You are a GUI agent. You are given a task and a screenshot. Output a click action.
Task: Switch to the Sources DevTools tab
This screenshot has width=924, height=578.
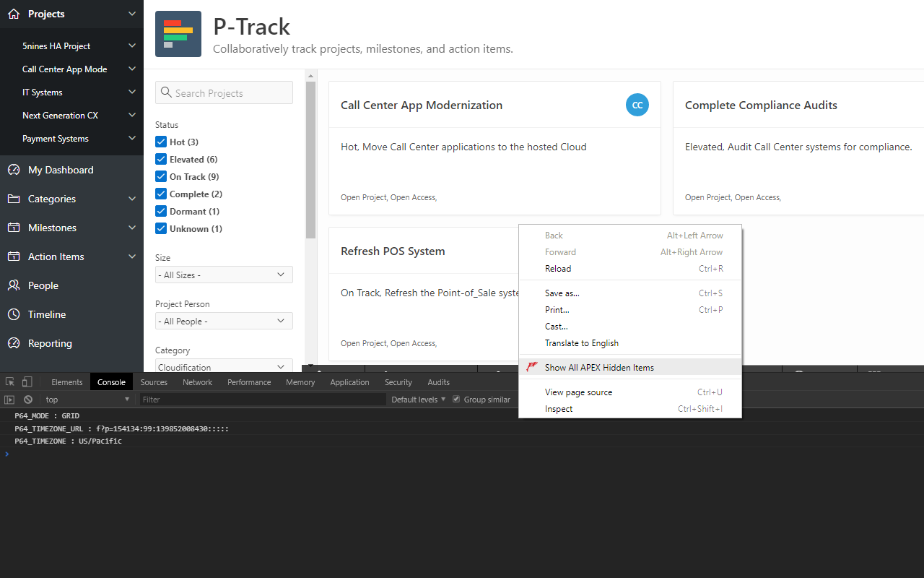point(154,382)
